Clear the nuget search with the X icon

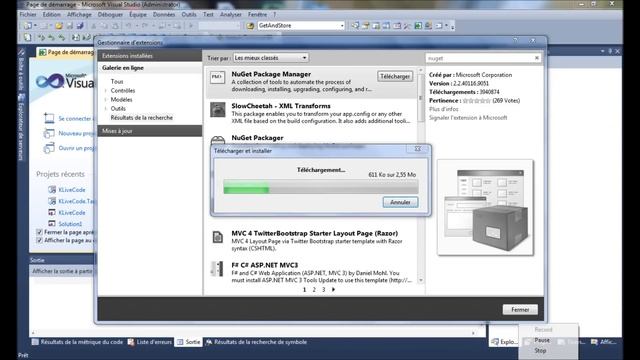tap(537, 58)
